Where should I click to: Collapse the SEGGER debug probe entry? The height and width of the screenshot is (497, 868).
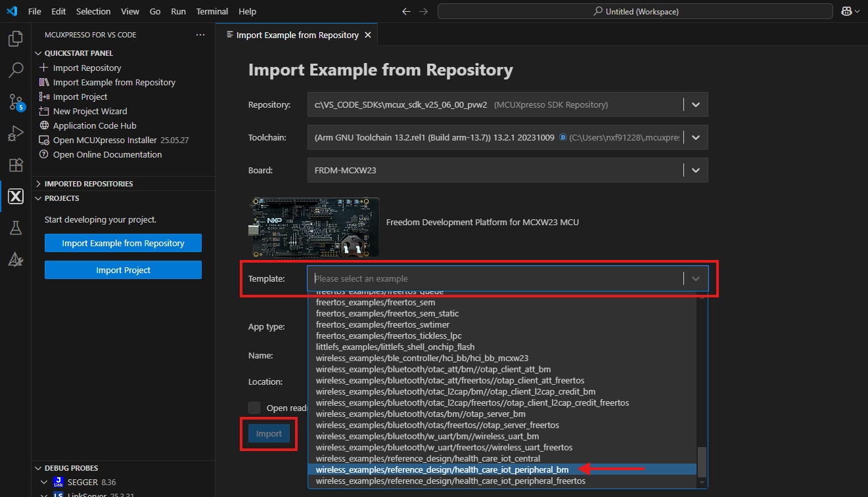[x=44, y=483]
